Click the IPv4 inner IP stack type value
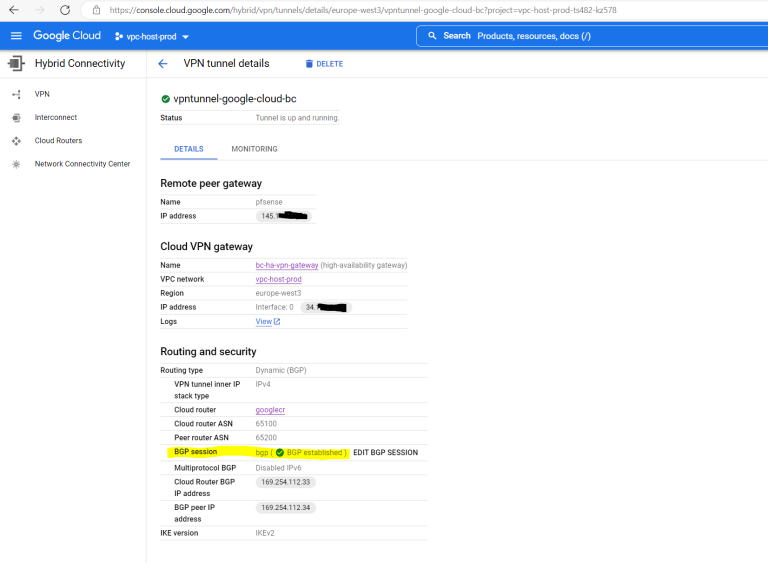The image size is (768, 563). click(263, 384)
